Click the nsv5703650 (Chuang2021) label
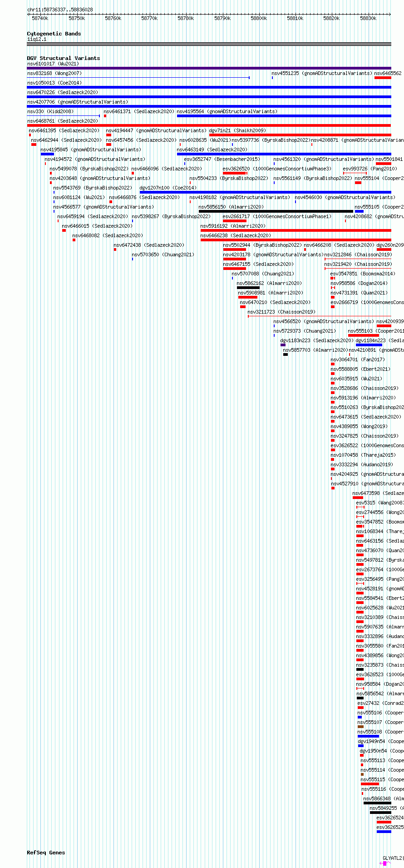The image size is (404, 868). pyautogui.click(x=163, y=254)
